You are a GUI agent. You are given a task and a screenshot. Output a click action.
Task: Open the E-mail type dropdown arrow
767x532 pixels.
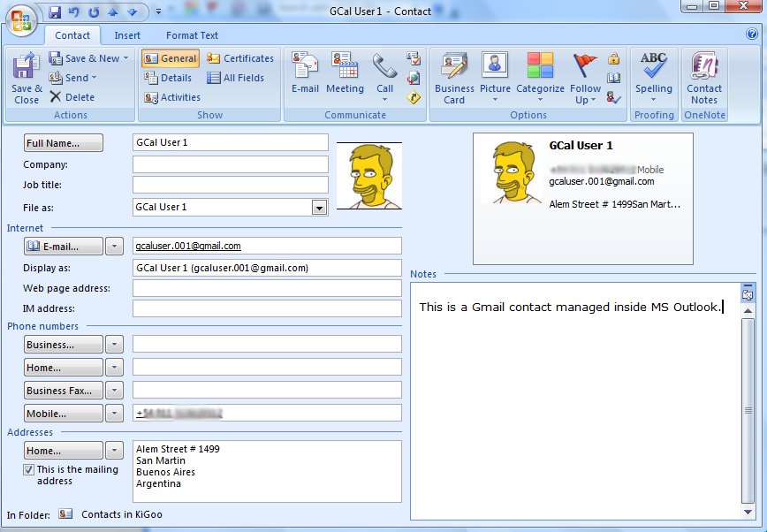115,247
